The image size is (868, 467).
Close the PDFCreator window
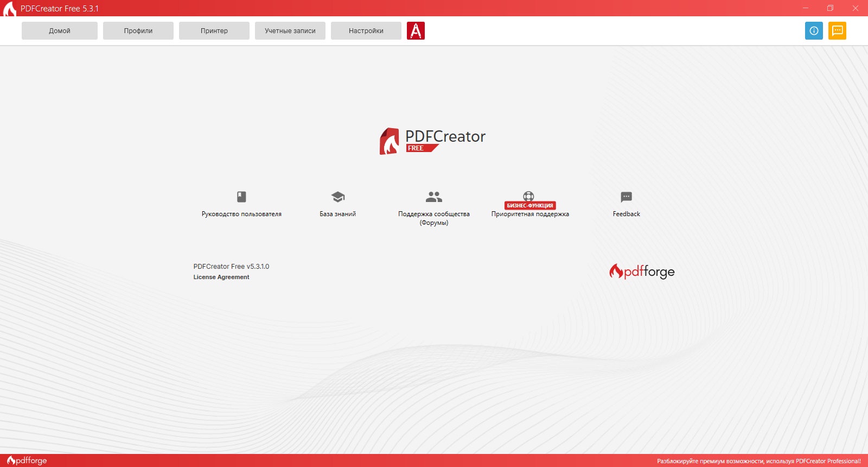(x=855, y=8)
